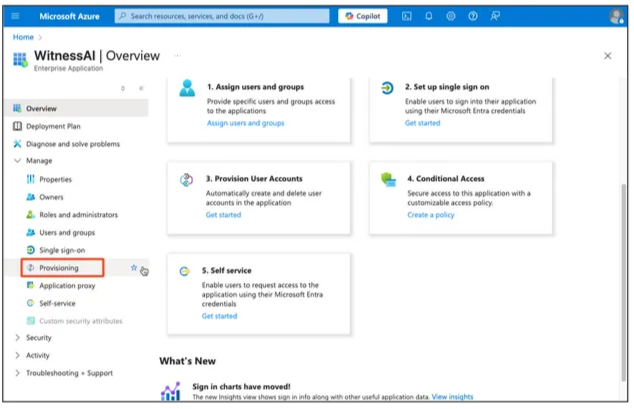Open Properties under Manage

click(55, 179)
